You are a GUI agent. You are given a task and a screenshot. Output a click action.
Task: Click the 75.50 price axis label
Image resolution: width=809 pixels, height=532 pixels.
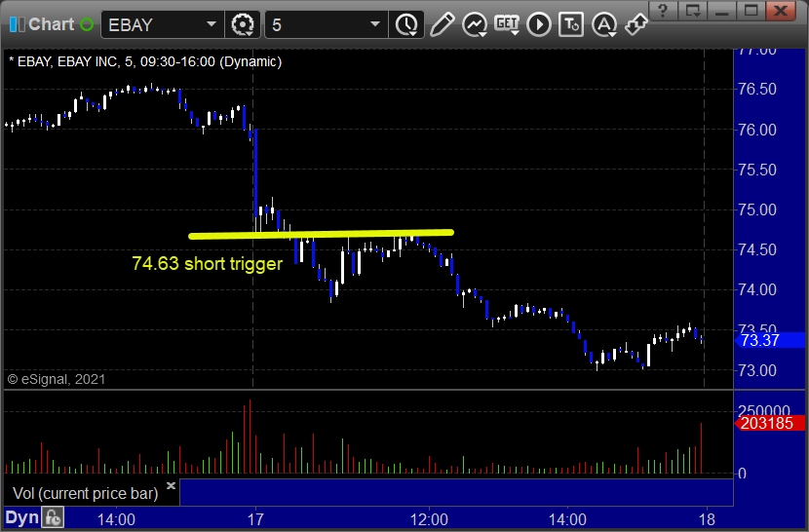click(757, 170)
